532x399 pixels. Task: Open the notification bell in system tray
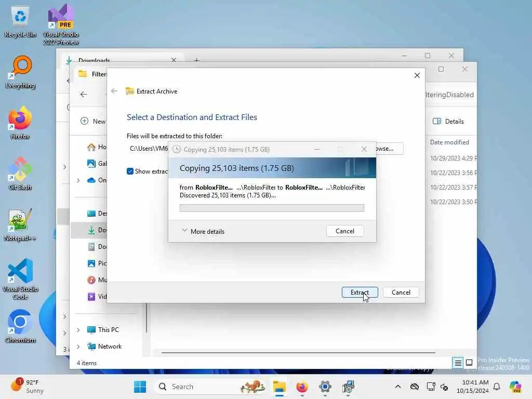[497, 387]
